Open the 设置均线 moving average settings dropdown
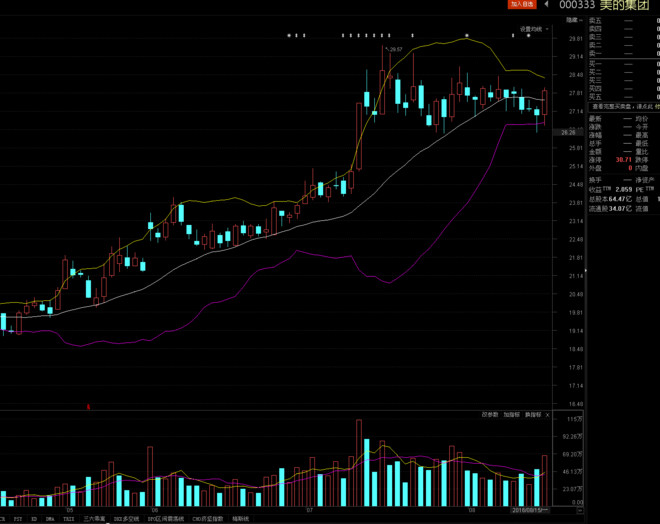 (x=534, y=29)
